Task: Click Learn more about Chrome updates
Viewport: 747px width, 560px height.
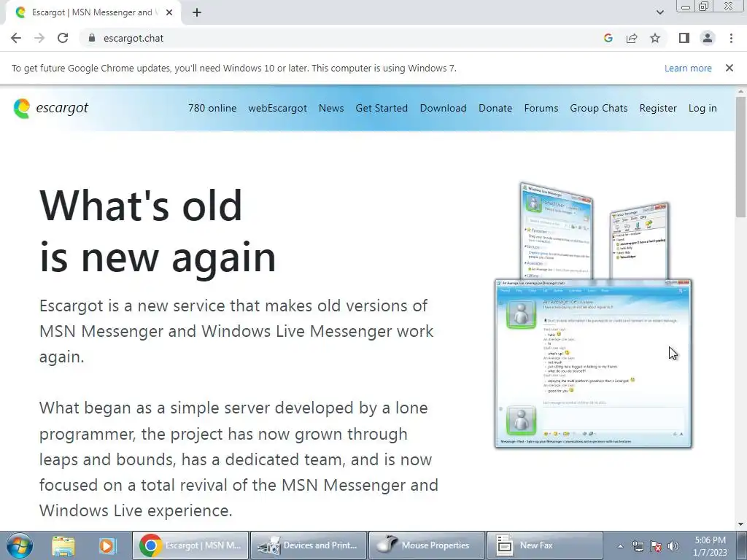Action: [688, 68]
